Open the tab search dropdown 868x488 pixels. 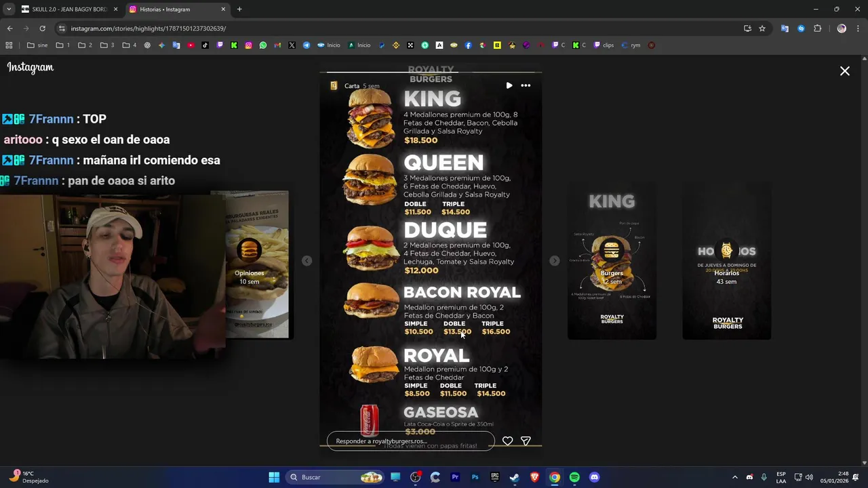coord(8,9)
